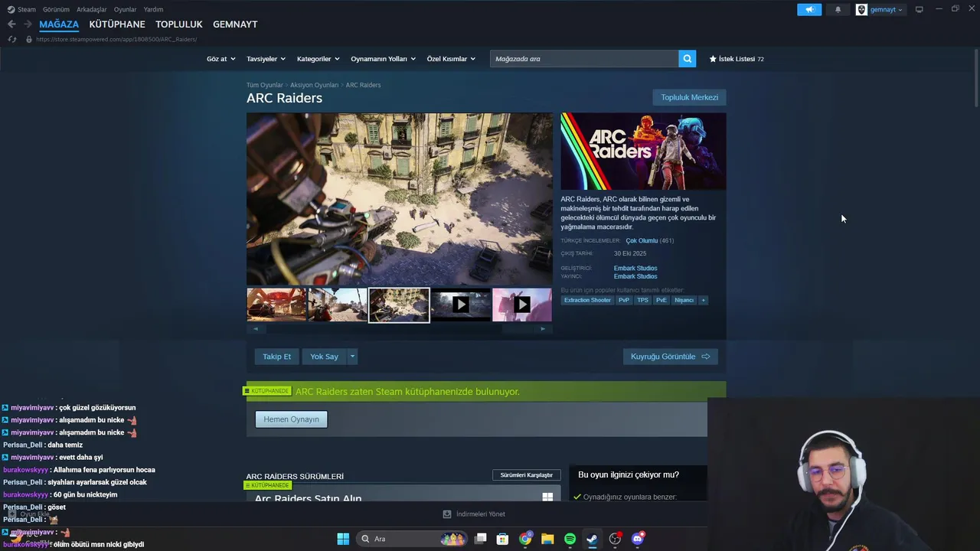Reload the store page icon
This screenshot has width=980, height=551.
click(x=12, y=39)
